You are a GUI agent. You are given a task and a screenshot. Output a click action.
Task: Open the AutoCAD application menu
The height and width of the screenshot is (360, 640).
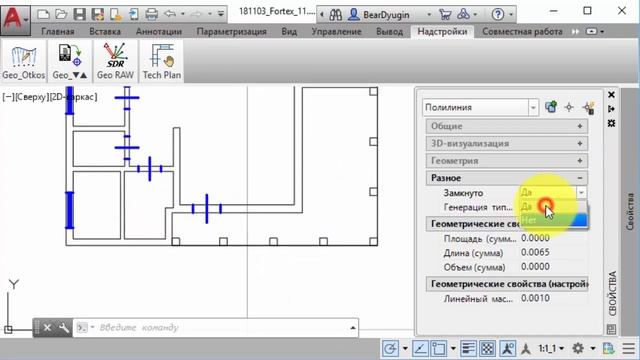click(15, 19)
